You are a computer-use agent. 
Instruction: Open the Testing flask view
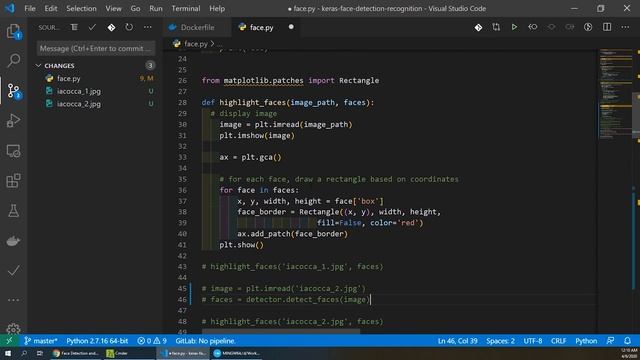13,211
